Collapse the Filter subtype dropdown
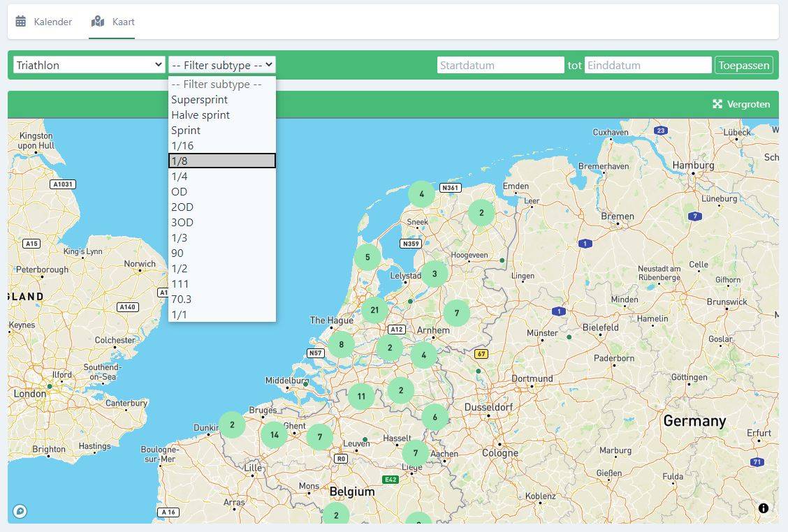 coord(222,65)
